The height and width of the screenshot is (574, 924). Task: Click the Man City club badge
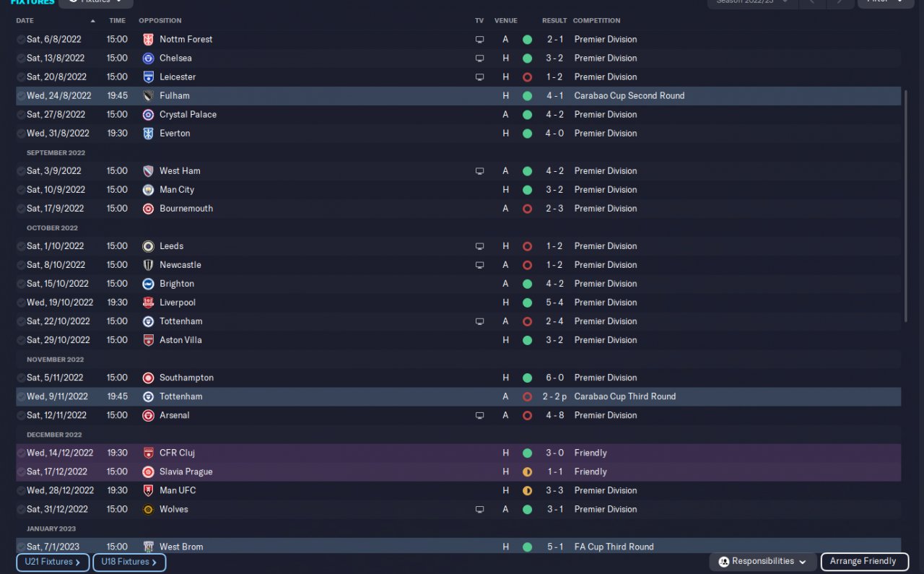(x=148, y=189)
